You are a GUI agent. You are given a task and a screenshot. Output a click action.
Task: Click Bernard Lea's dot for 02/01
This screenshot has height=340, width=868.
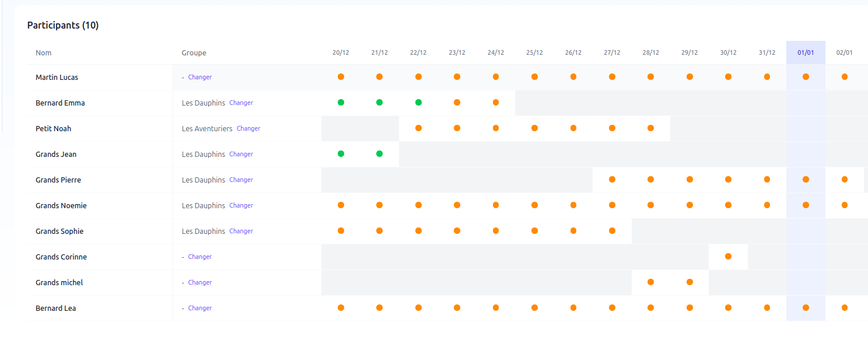click(x=844, y=308)
